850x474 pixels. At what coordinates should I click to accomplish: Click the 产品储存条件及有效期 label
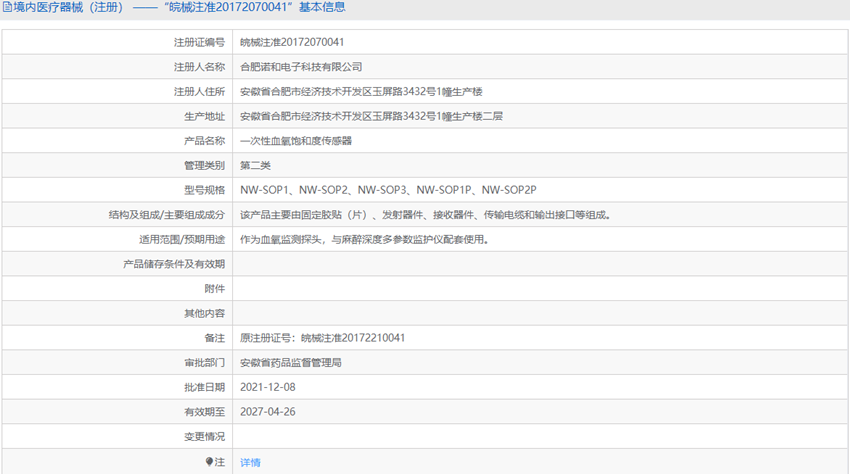point(173,264)
